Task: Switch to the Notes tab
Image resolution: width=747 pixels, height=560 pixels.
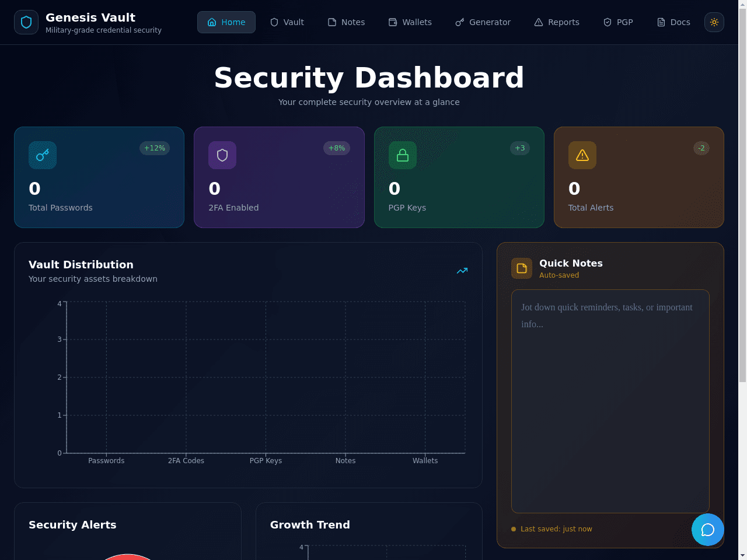Action: click(x=347, y=22)
